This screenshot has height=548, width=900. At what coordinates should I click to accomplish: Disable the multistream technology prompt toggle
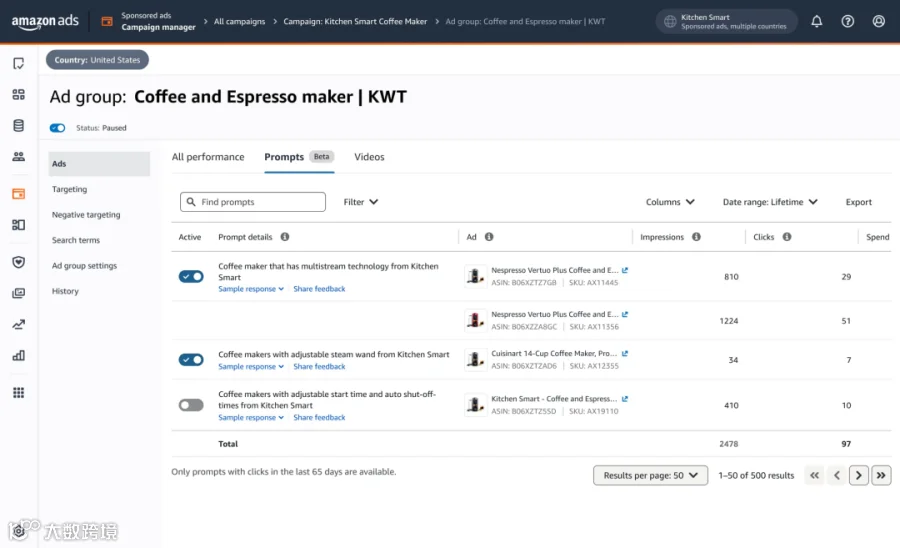[x=191, y=277]
